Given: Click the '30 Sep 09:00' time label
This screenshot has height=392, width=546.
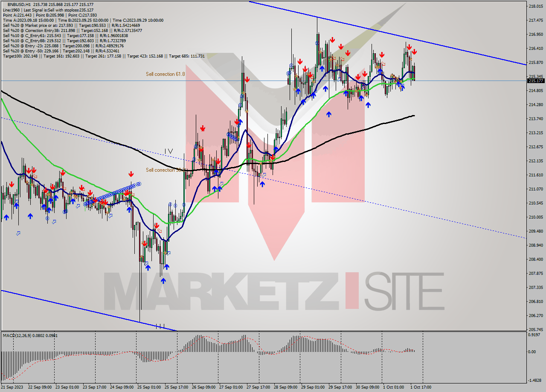Looking at the screenshot, I should pos(369,387).
